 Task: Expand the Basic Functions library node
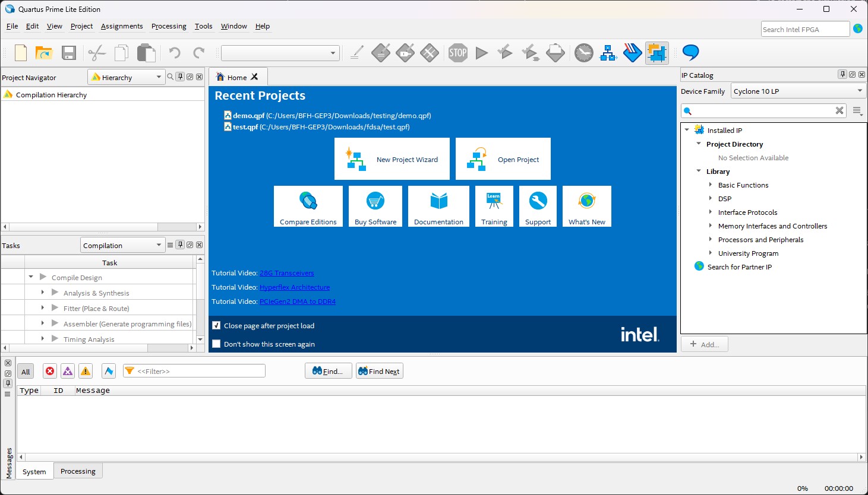[x=711, y=185]
